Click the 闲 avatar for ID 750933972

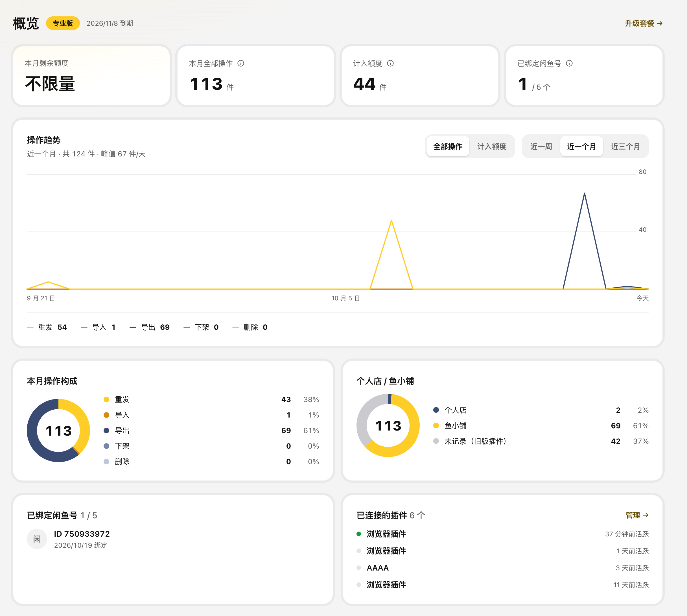click(x=37, y=539)
